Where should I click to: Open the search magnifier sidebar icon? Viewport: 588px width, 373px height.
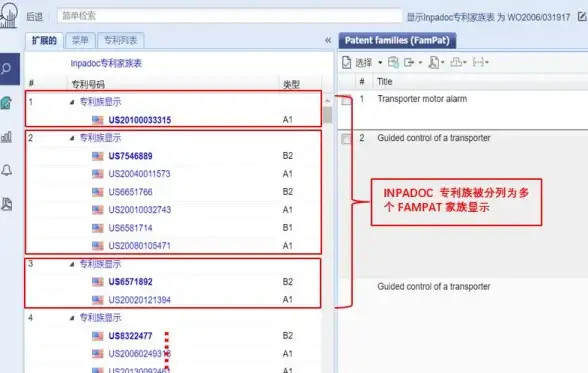click(7, 69)
